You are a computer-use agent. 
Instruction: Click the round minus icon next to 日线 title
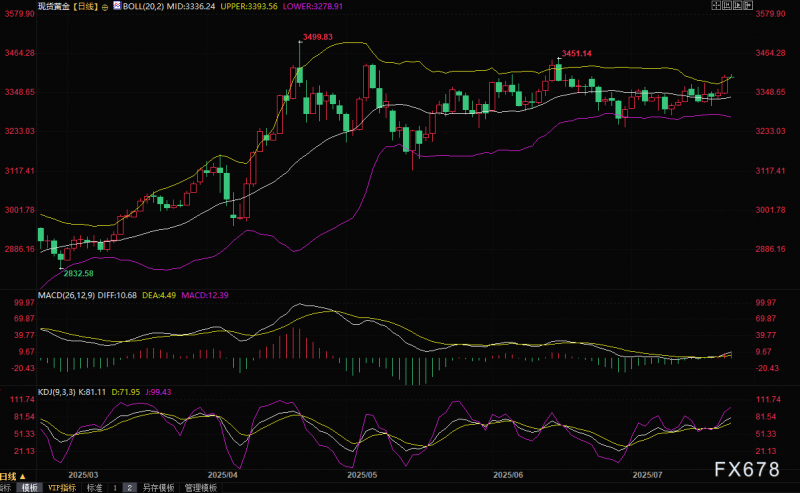105,7
